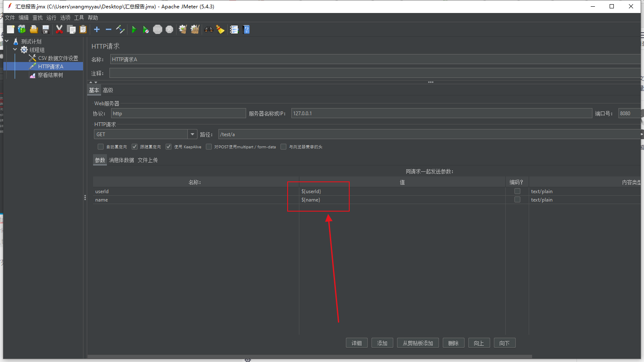Click the 服务器名称或IP field
644x362 pixels.
(x=441, y=113)
